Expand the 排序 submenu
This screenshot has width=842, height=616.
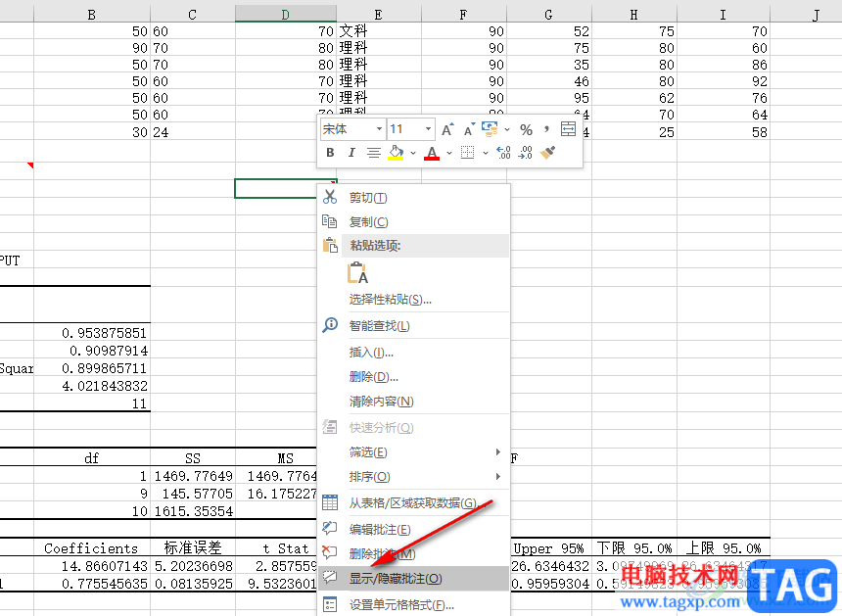tap(413, 476)
